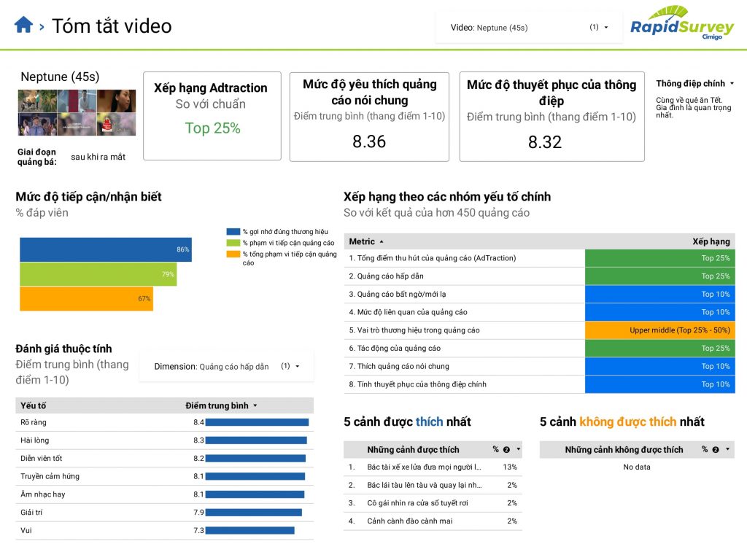Image resolution: width=747 pixels, height=560 pixels.
Task: Select the scene Bác lái tàu lên tàu và quay lại
Action: coord(433,485)
